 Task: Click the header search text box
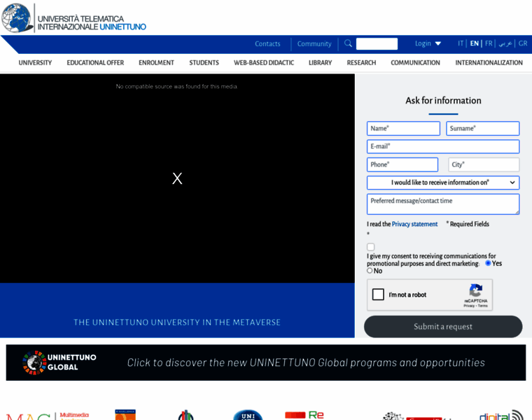pos(377,44)
